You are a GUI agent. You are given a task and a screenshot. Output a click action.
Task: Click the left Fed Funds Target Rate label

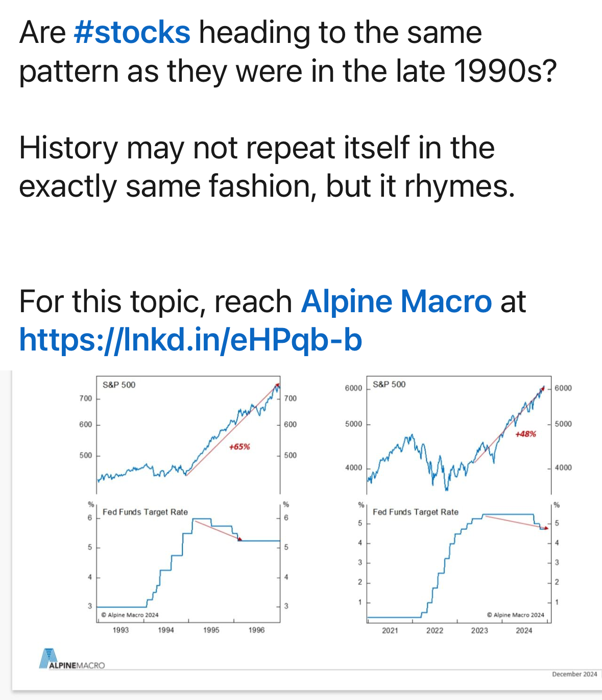coord(145,512)
